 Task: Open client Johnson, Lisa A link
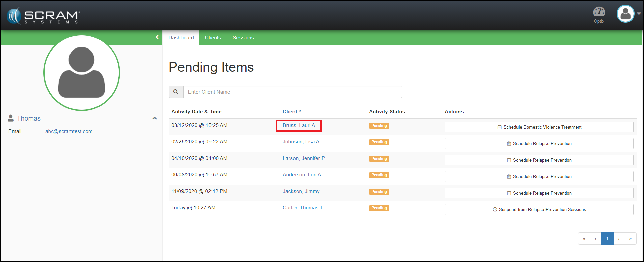301,142
